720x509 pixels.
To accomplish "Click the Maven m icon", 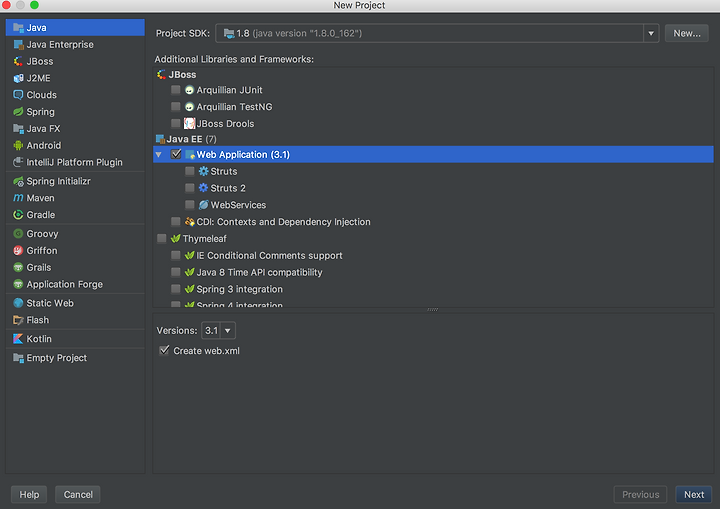I will (x=18, y=198).
